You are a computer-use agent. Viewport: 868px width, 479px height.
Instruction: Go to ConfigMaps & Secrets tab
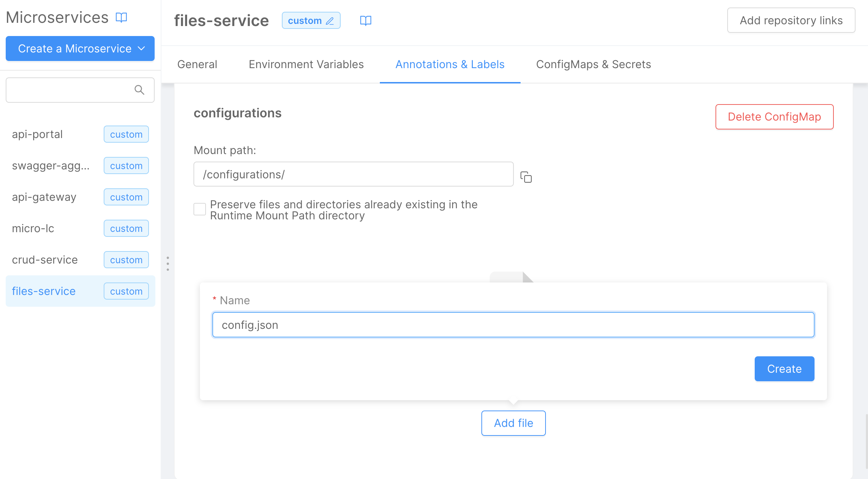(593, 64)
